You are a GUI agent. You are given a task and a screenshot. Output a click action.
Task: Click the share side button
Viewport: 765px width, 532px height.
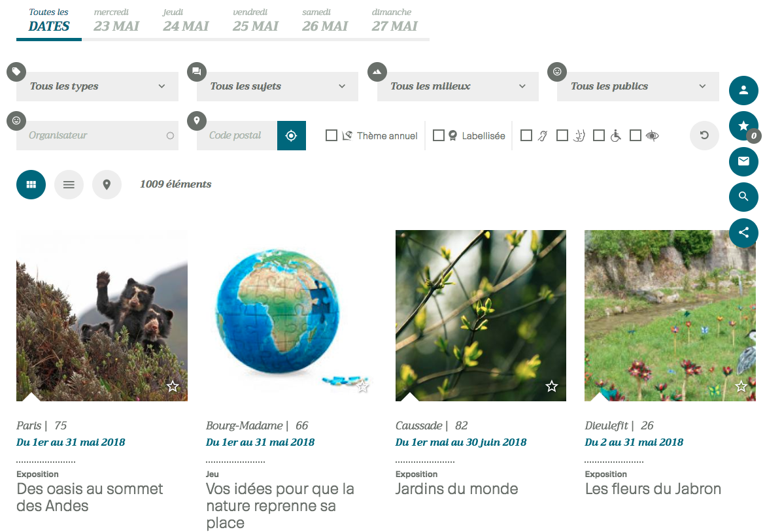(x=743, y=232)
